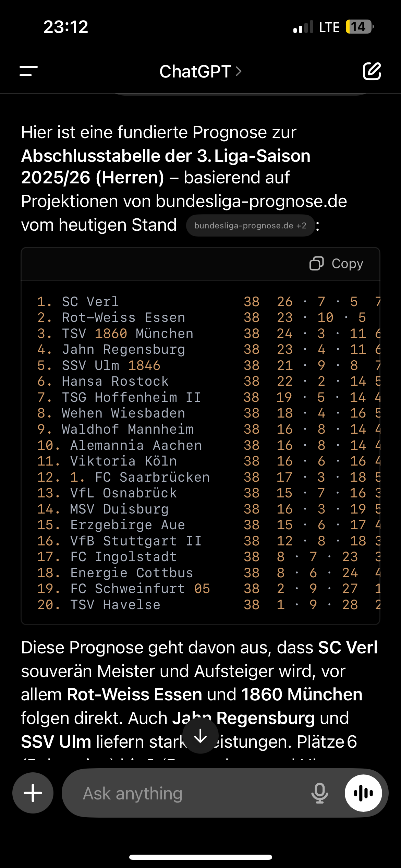Screen dimensions: 401x868
Task: Tap the copy icon in code block
Action: (x=316, y=264)
